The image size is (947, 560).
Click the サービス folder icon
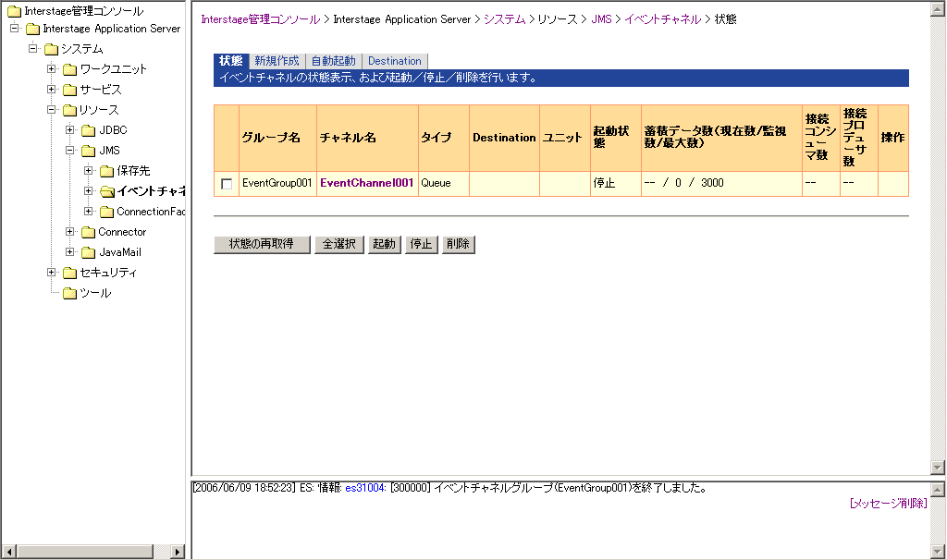(70, 90)
